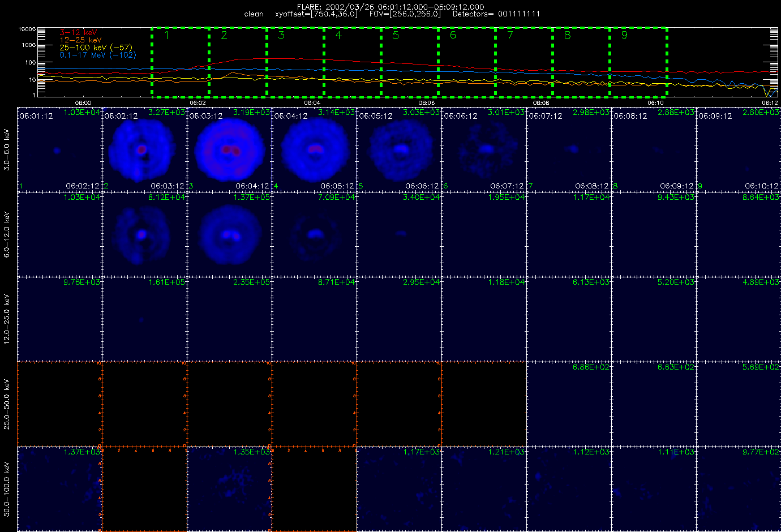Select interval 4 box in the light curve
Screen dimensions: 781x532
352,61
